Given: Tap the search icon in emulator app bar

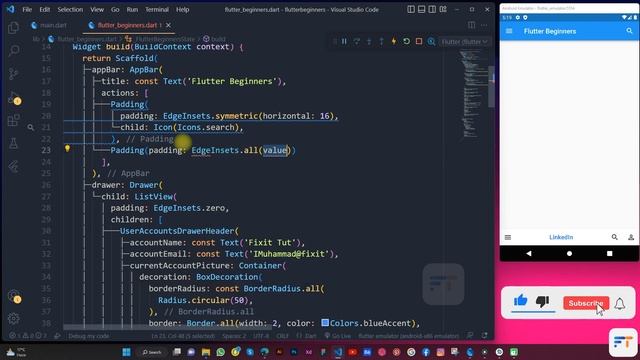Looking at the screenshot, I should pyautogui.click(x=629, y=31).
